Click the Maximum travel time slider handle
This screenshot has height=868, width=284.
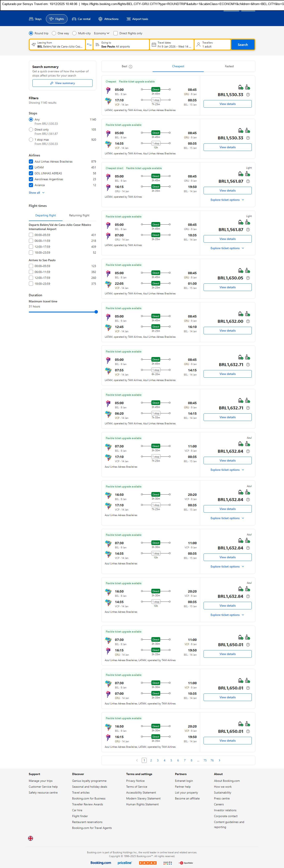pyautogui.click(x=96, y=312)
